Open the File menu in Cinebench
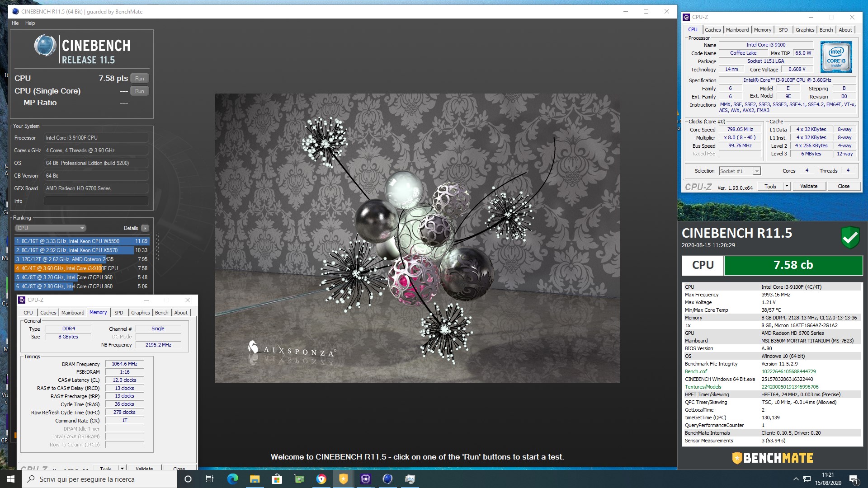This screenshot has height=488, width=868. coord(15,23)
